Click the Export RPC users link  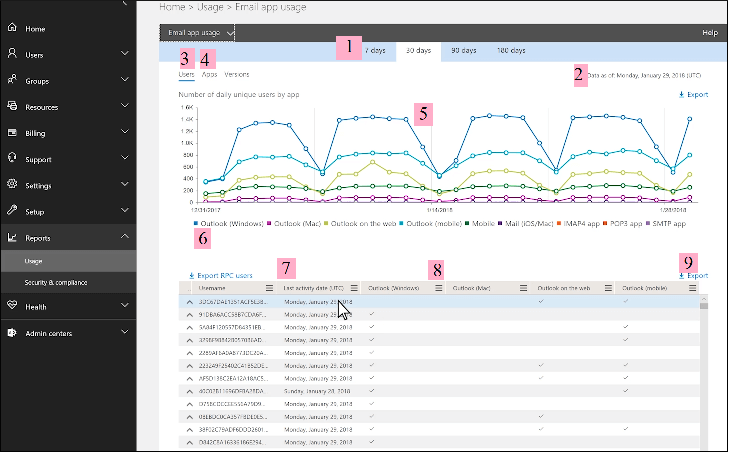pyautogui.click(x=221, y=276)
